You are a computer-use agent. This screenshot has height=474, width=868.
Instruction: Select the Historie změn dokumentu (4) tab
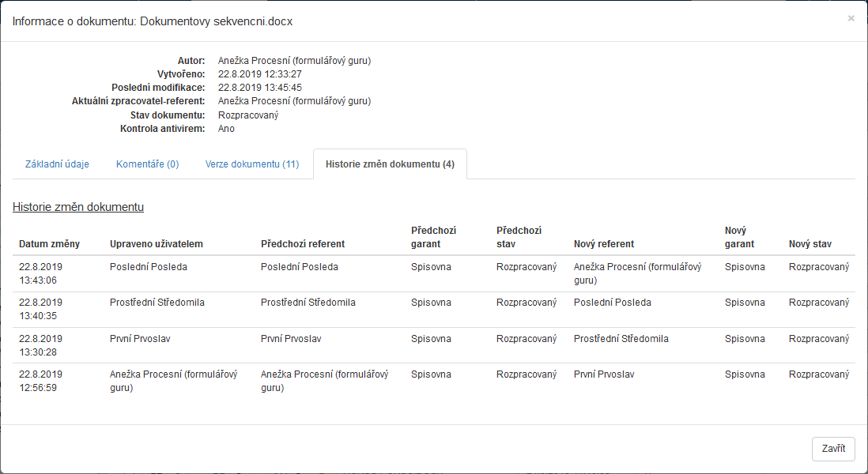coord(390,164)
